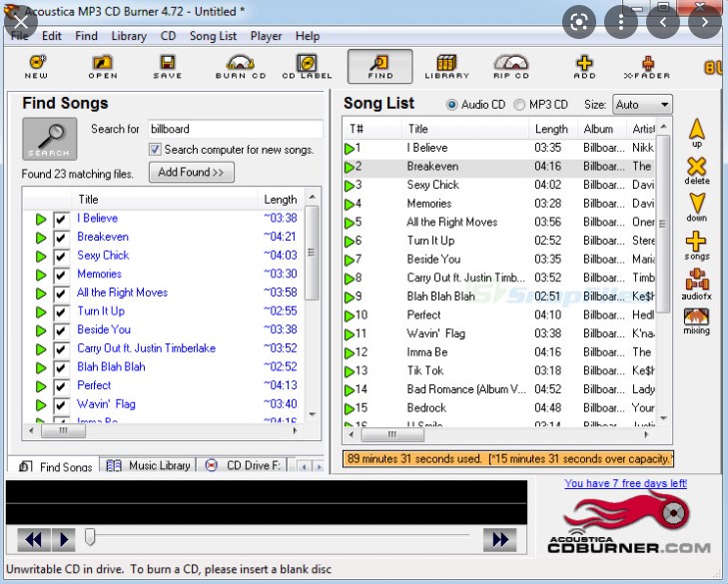Image resolution: width=728 pixels, height=584 pixels.
Task: Preview track 15 Bedrock in Song List
Action: tap(350, 408)
